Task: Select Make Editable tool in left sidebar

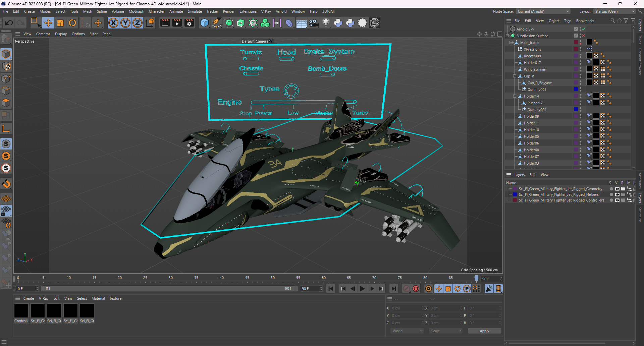Action: (6, 39)
